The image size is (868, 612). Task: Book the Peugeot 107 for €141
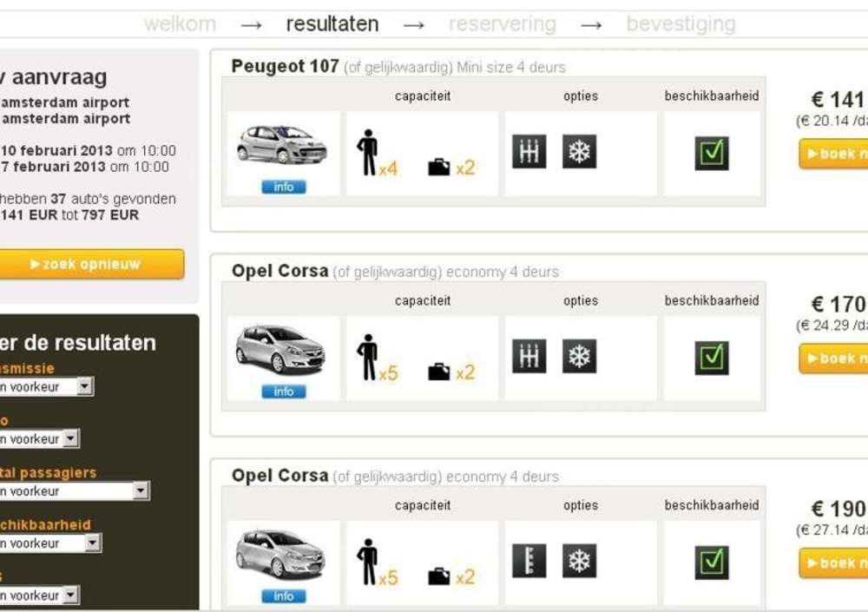[x=833, y=154]
